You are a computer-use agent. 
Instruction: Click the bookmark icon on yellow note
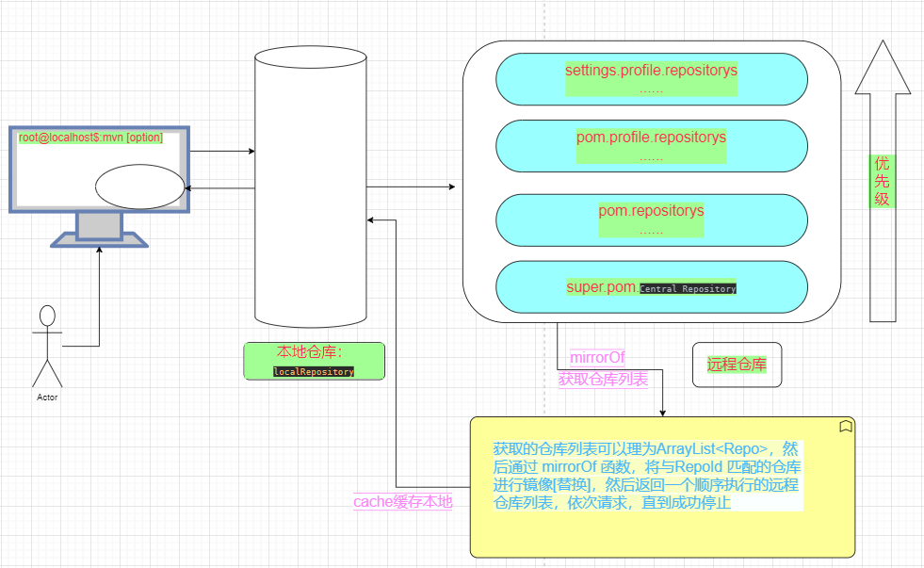[x=845, y=427]
